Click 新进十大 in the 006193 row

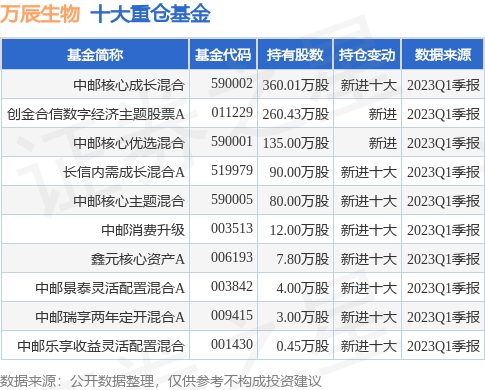click(x=369, y=259)
